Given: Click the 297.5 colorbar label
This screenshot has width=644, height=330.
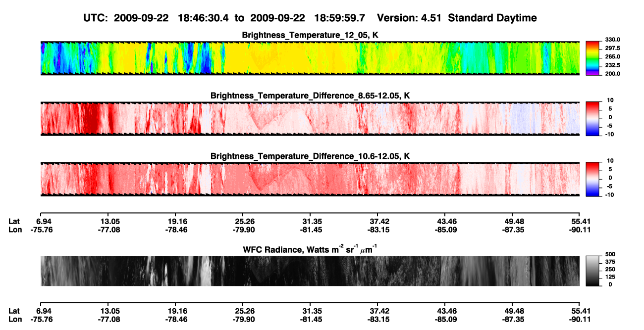Looking at the screenshot, I should 612,48.
